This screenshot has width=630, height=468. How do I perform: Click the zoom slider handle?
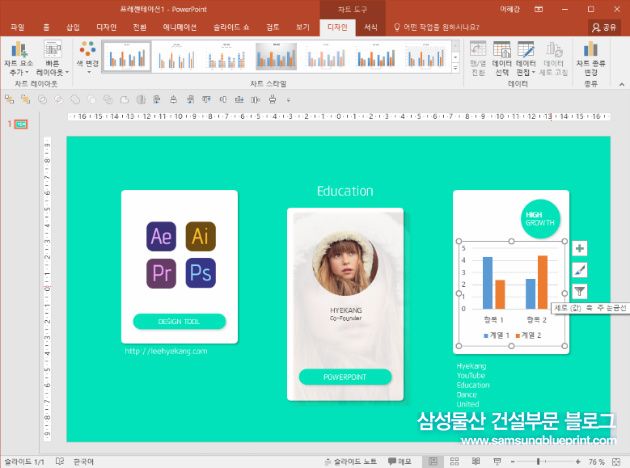538,462
